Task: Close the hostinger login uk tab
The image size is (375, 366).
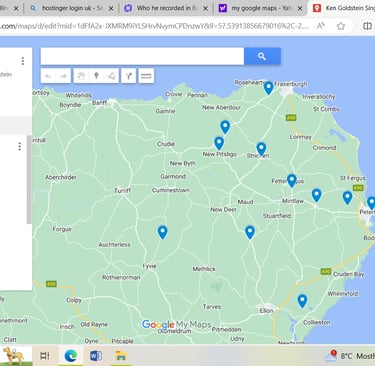Action: pos(111,8)
